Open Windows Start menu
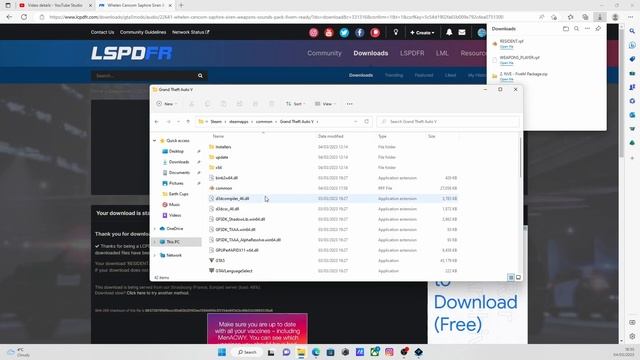The height and width of the screenshot is (360, 640). coord(222,352)
